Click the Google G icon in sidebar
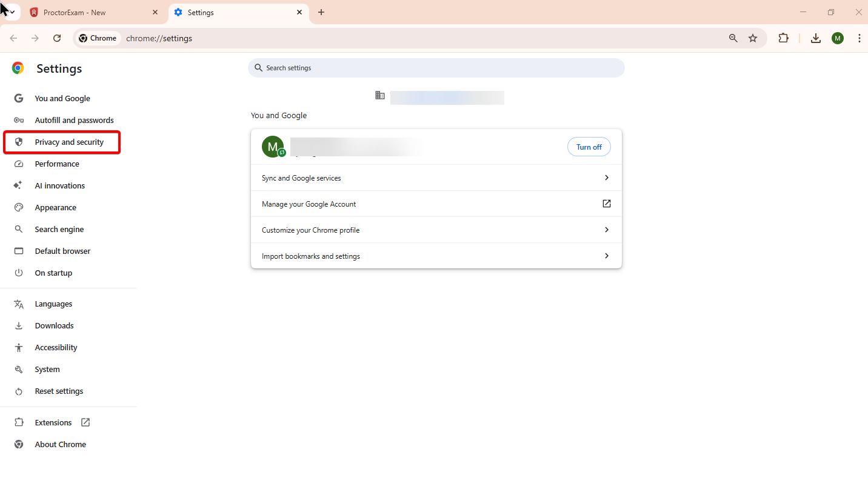This screenshot has width=868, height=492. 19,98
